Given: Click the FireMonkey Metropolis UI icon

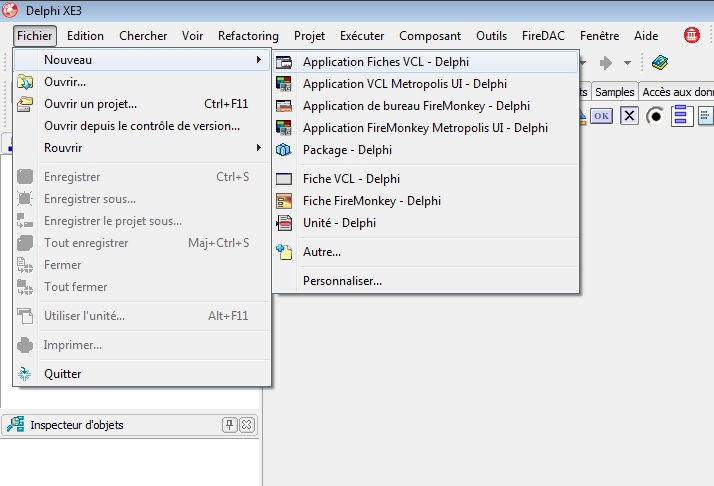Looking at the screenshot, I should (284, 128).
